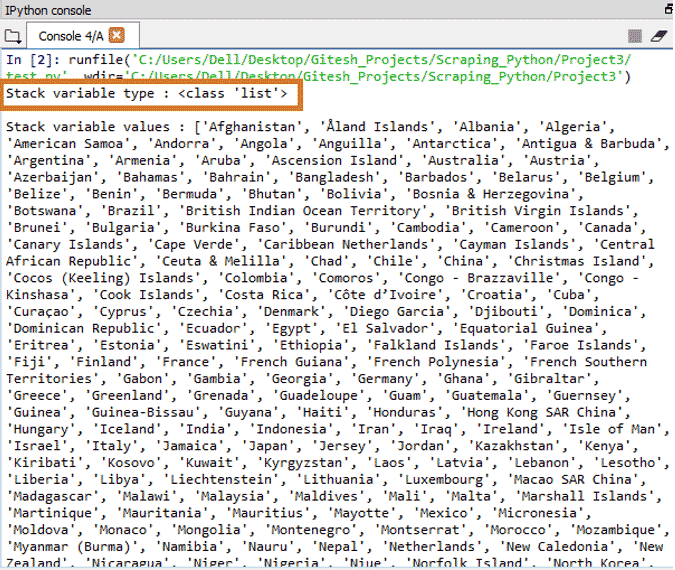Click 'Costa Rica' in the output
The height and width of the screenshot is (570, 675).
[x=263, y=295]
